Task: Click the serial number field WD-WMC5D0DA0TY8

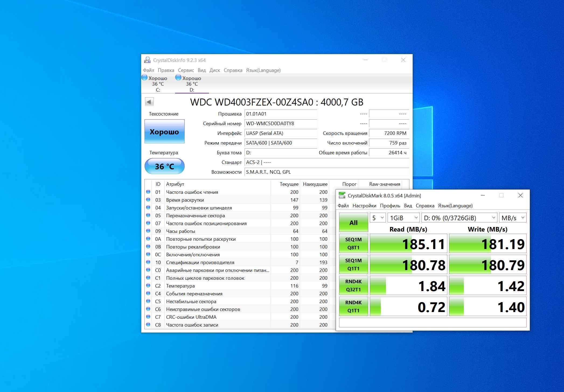Action: (x=281, y=124)
